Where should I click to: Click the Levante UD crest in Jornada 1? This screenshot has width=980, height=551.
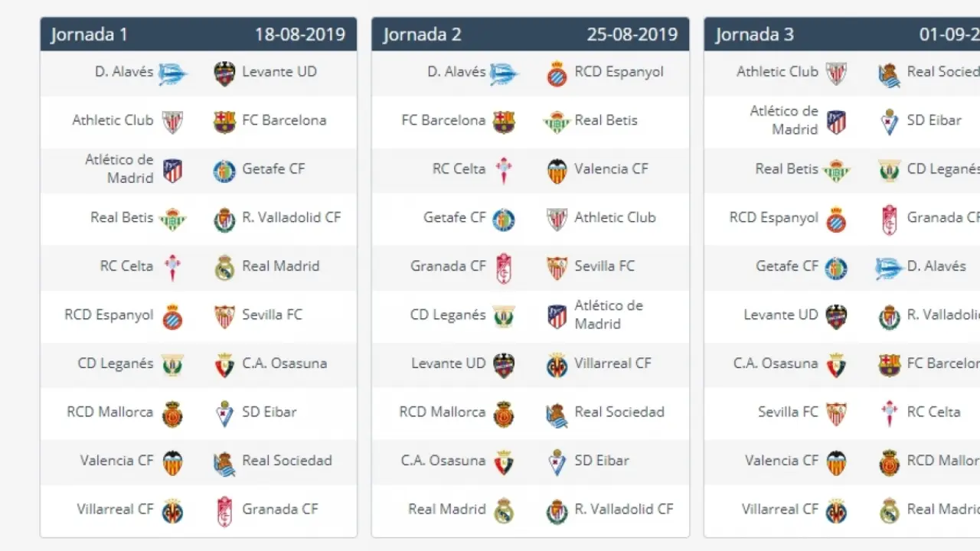(x=224, y=73)
